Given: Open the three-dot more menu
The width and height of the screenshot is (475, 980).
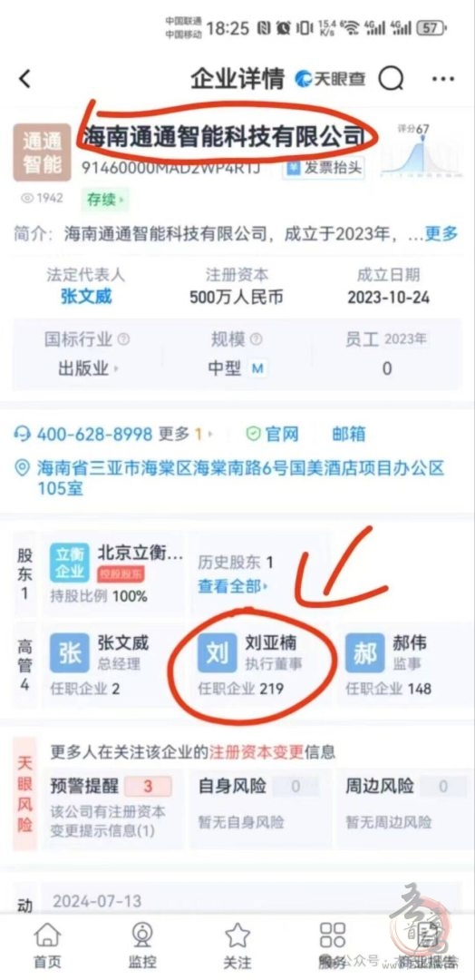Looking at the screenshot, I should point(443,79).
